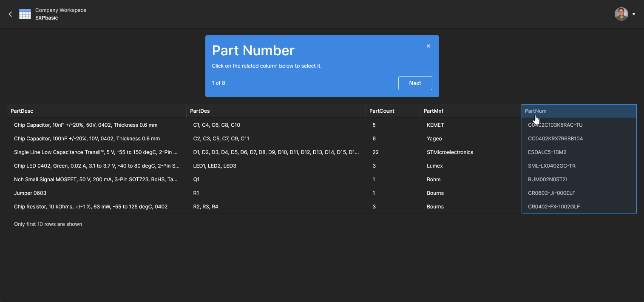The image size is (644, 302).
Task: Click the RUM002N05T2L part number cell
Action: (x=548, y=179)
